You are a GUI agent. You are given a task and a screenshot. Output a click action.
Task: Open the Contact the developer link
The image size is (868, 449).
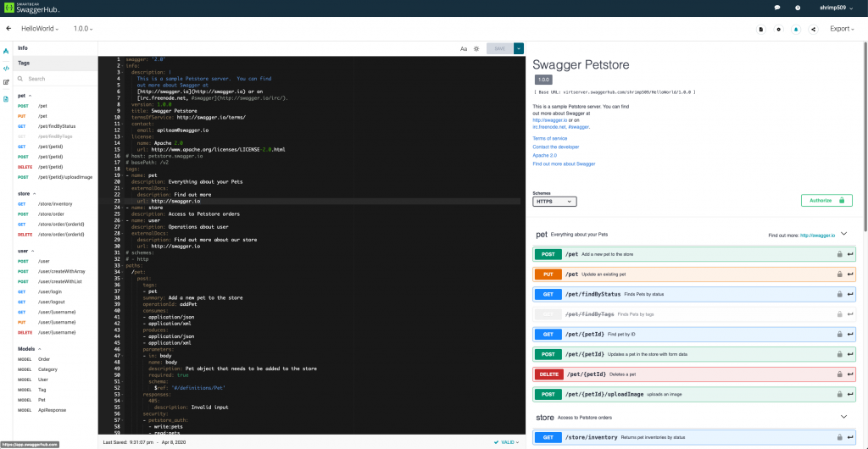[x=556, y=147]
